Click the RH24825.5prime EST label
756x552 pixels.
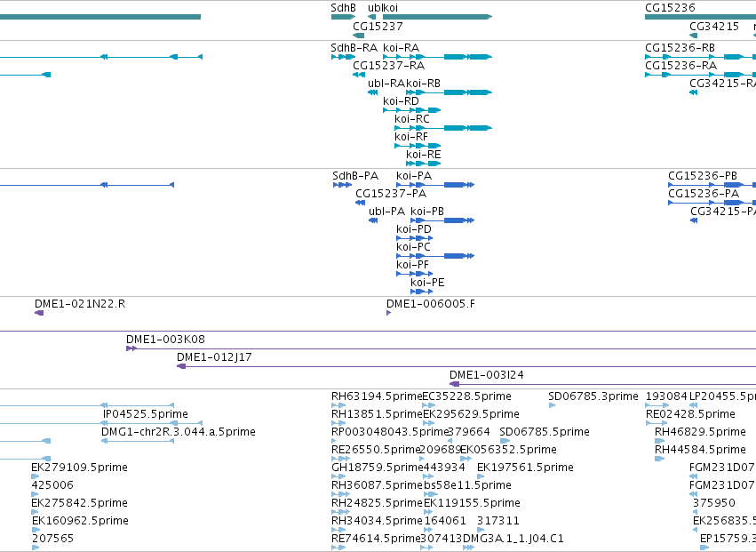click(x=377, y=503)
